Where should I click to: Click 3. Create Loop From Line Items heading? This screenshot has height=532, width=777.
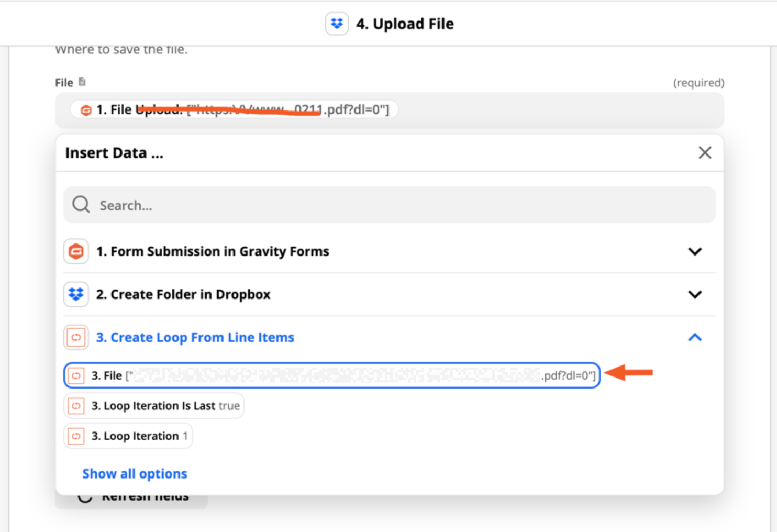pyautogui.click(x=195, y=337)
